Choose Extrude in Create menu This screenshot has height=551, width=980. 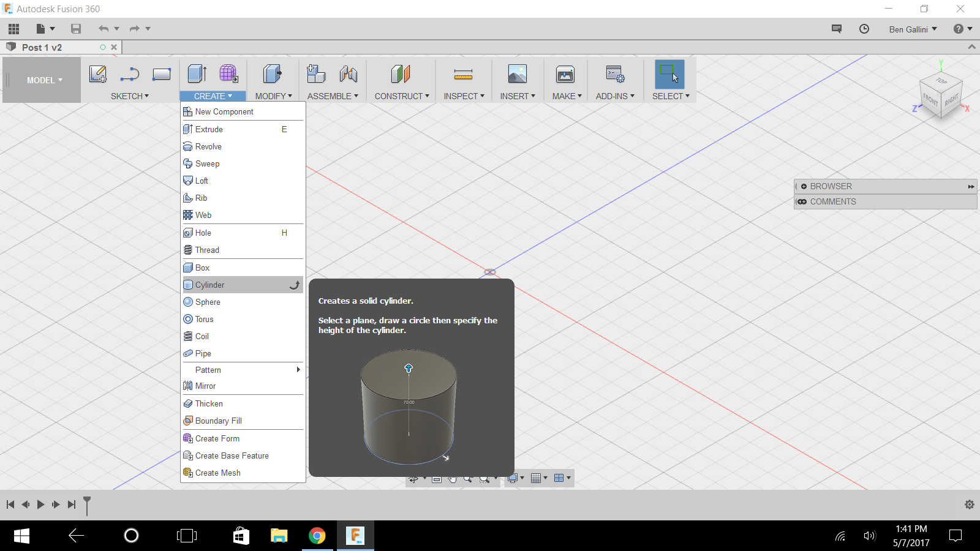(243, 129)
